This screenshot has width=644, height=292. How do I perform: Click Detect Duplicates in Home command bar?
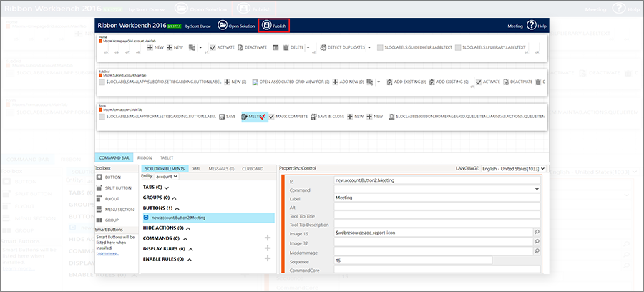coord(342,47)
